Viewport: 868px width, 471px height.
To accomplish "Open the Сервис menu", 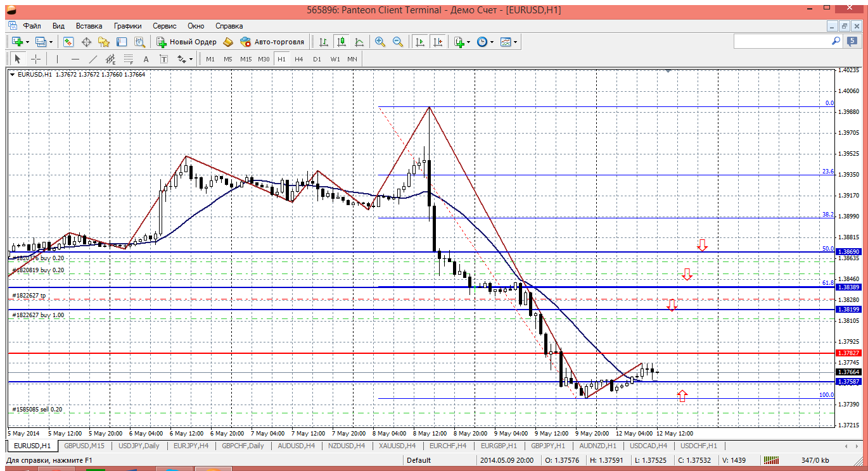I will click(164, 26).
